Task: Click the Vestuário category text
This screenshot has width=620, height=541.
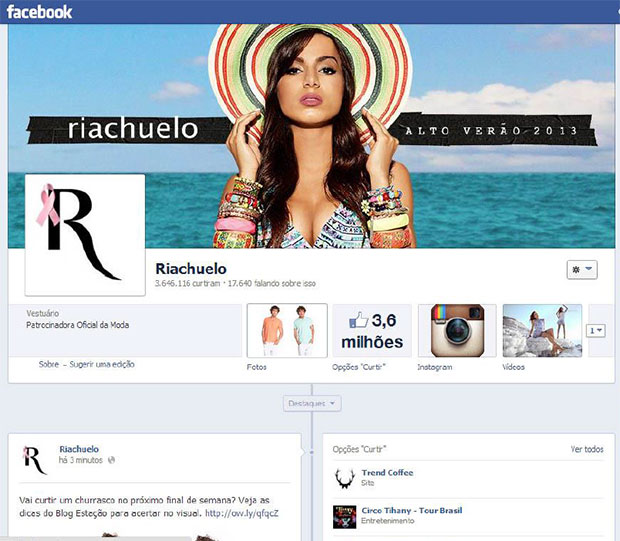Action: pos(43,313)
